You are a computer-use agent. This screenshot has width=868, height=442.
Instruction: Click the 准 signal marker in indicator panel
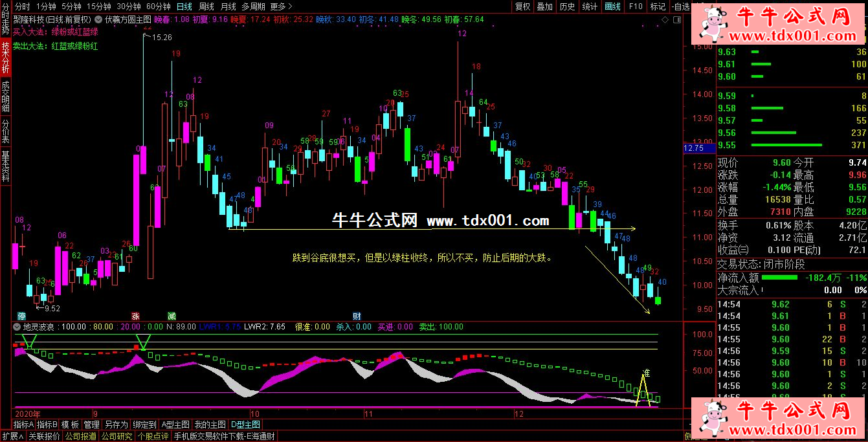645,371
